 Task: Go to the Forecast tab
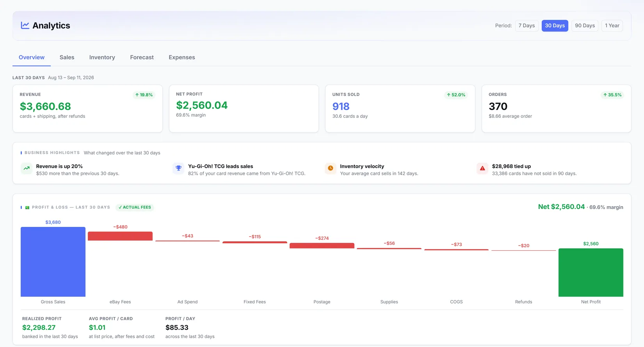pos(142,57)
